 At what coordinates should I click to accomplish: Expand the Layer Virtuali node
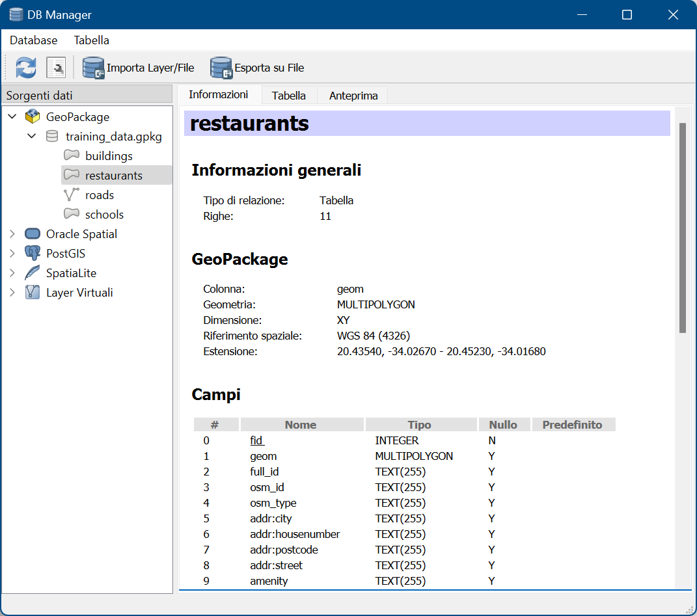pyautogui.click(x=12, y=293)
